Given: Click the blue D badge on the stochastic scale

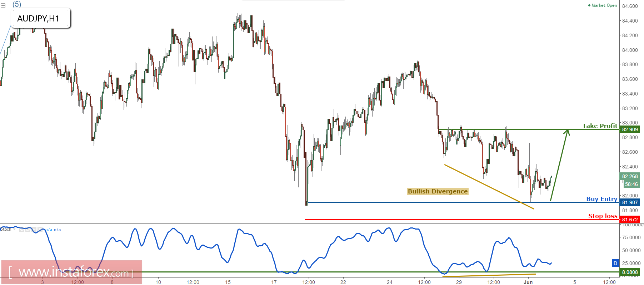Looking at the screenshot, I should click(615, 263).
